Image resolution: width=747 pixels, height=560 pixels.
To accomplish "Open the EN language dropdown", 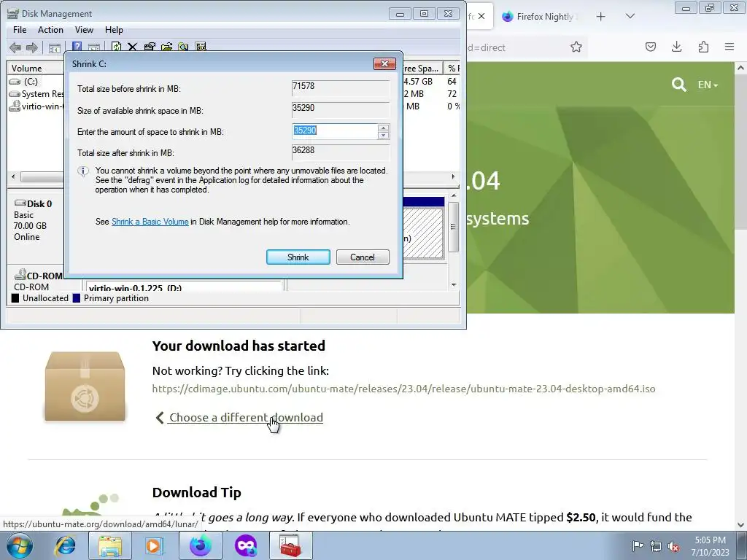I will point(708,85).
